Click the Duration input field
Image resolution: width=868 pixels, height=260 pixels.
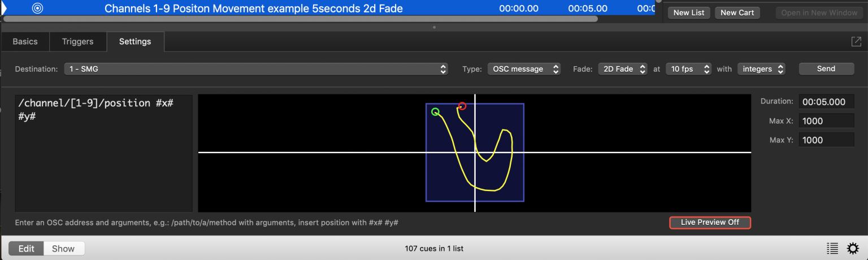(826, 102)
